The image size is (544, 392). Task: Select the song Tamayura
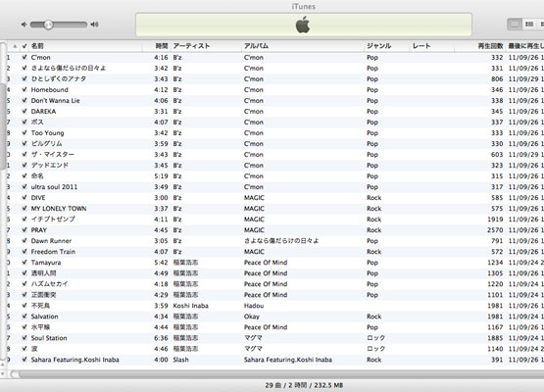[x=46, y=263]
